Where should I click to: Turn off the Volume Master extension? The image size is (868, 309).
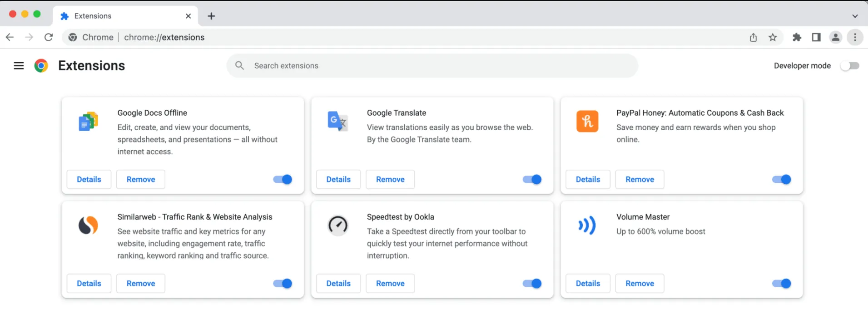tap(781, 284)
